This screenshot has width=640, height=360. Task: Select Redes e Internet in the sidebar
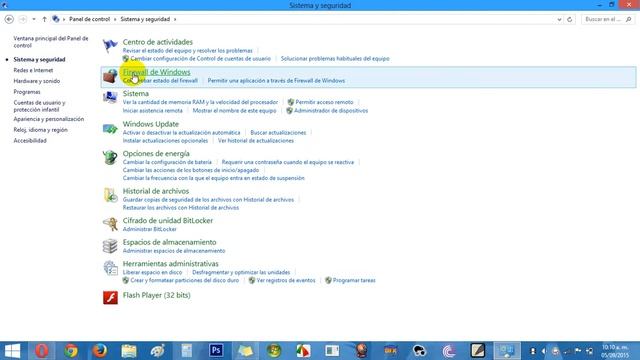point(33,70)
